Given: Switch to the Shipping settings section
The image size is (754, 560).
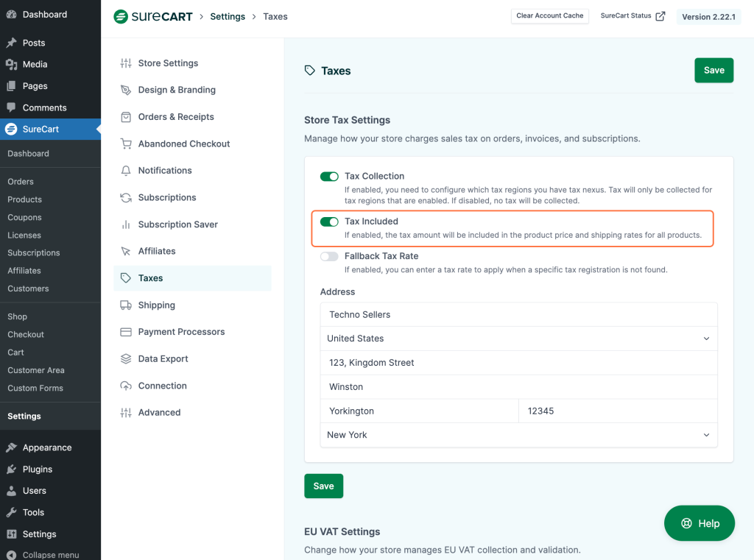Looking at the screenshot, I should 156,305.
